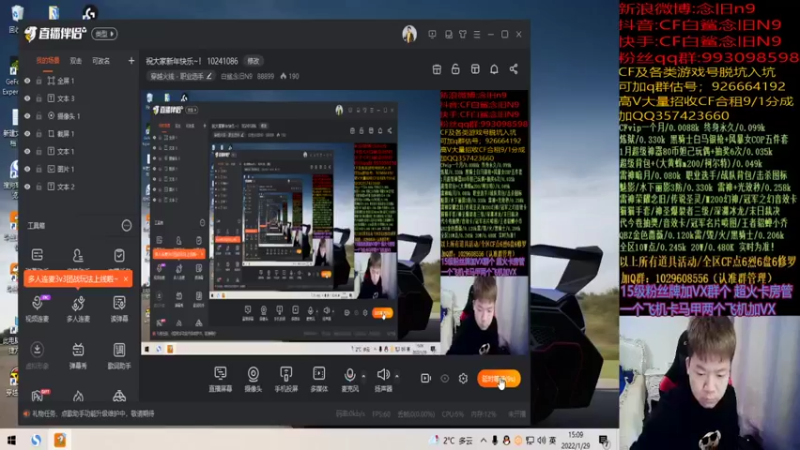Open 歌词助手 lyrics assistant tool

click(119, 355)
